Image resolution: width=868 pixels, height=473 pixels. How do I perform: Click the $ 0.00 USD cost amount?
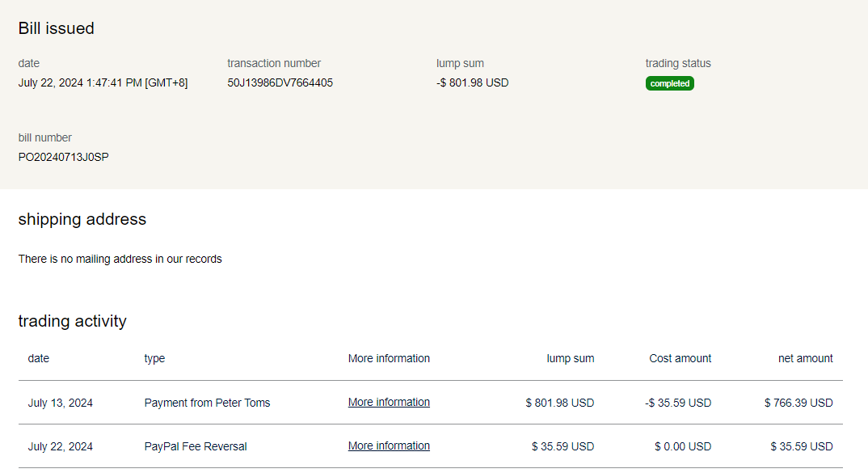(x=683, y=446)
